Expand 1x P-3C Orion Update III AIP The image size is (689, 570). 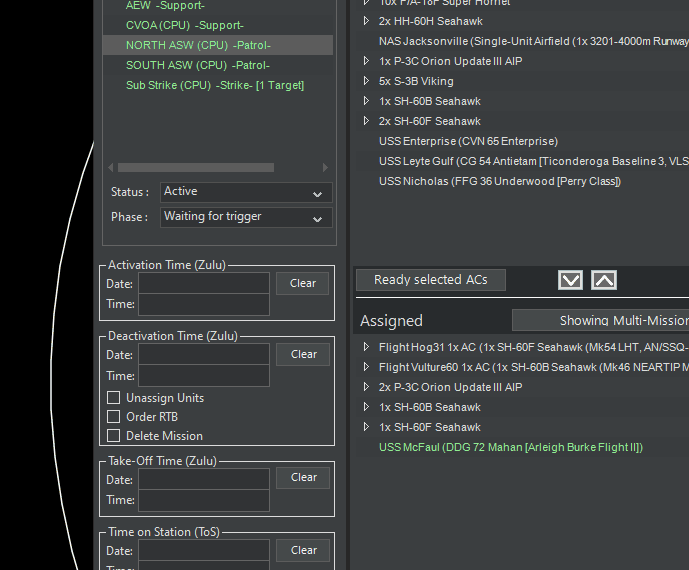click(x=366, y=61)
